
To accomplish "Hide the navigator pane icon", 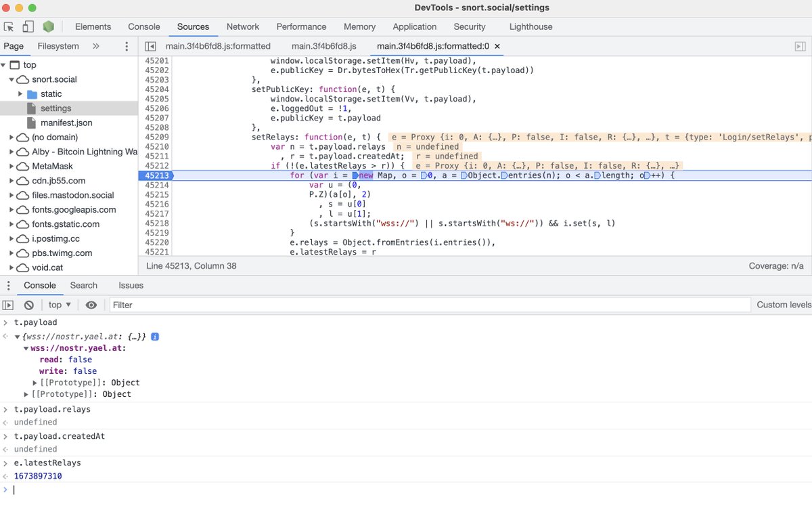I will click(151, 46).
